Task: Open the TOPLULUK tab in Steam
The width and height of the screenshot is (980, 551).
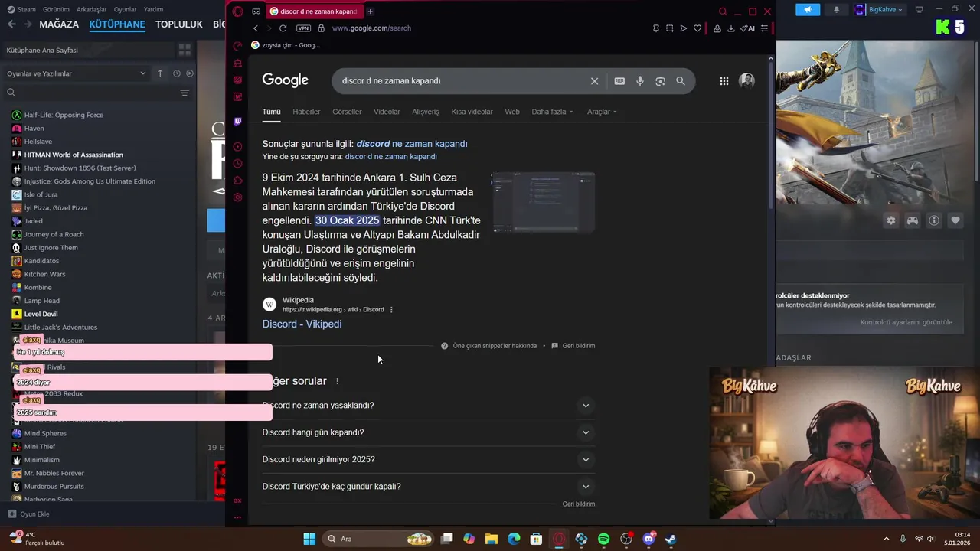Action: click(179, 24)
